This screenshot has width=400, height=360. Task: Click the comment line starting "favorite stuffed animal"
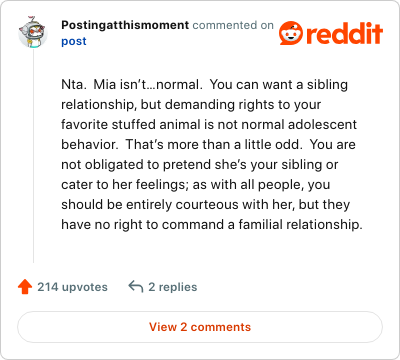209,124
